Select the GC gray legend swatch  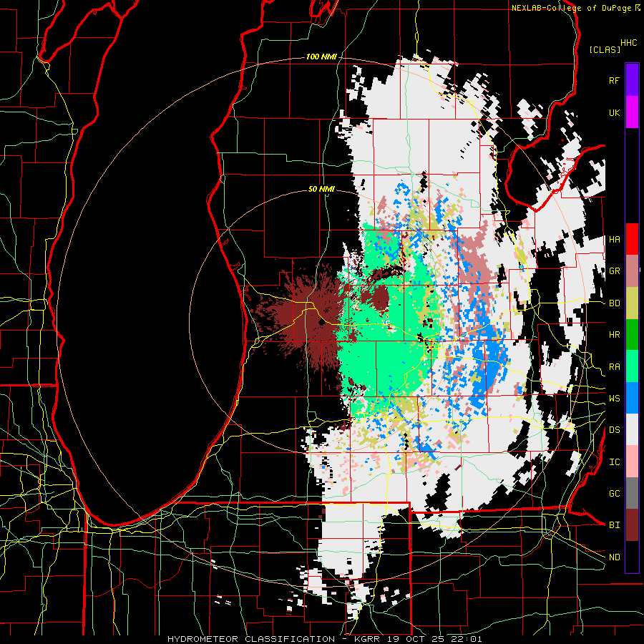(632, 493)
